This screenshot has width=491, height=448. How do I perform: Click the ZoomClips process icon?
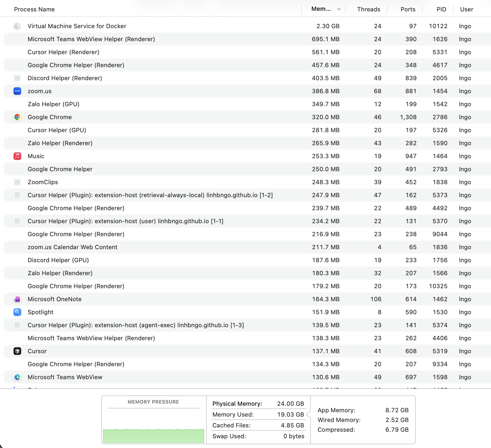pyautogui.click(x=17, y=182)
